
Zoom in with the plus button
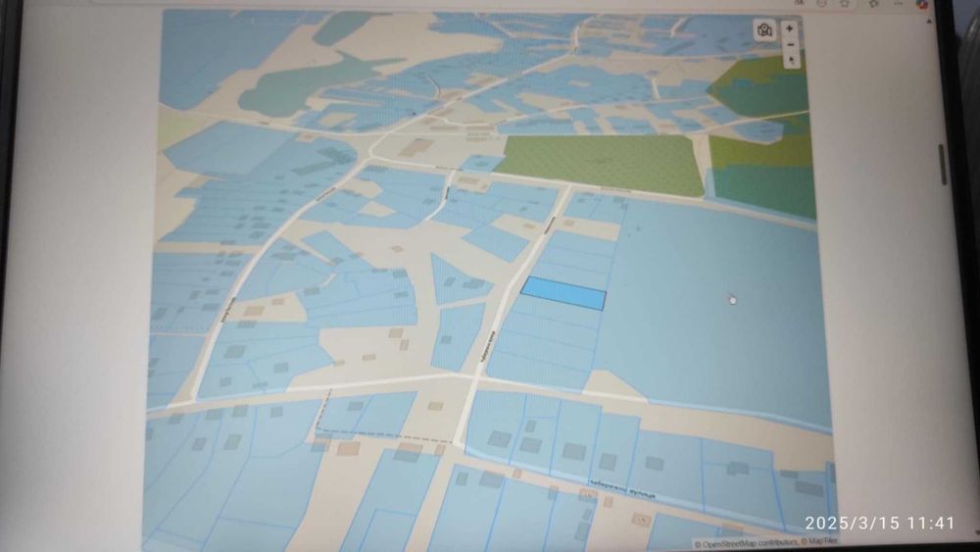point(789,28)
